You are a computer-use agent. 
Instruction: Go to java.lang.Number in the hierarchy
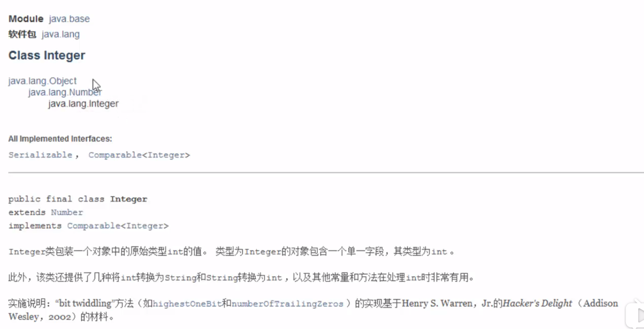pos(65,92)
